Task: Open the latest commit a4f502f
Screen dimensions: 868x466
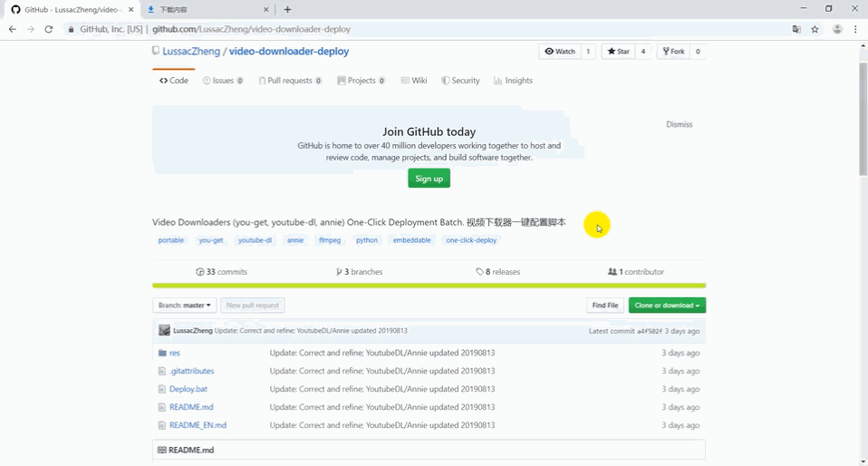Action: coord(650,331)
